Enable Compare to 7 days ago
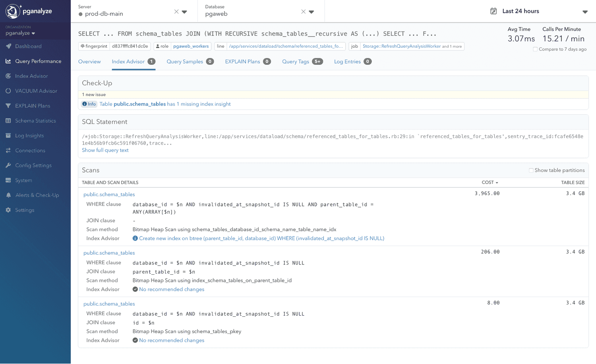Viewport: 596px width, 364px height. click(535, 49)
